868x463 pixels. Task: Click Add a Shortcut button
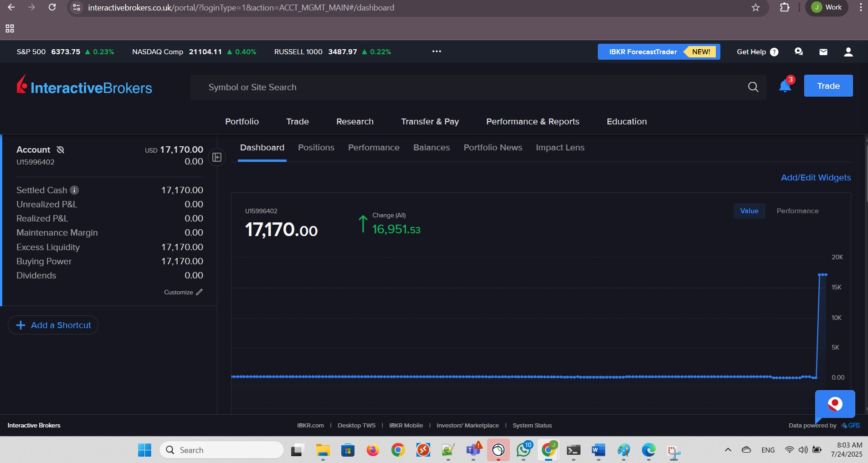[53, 325]
